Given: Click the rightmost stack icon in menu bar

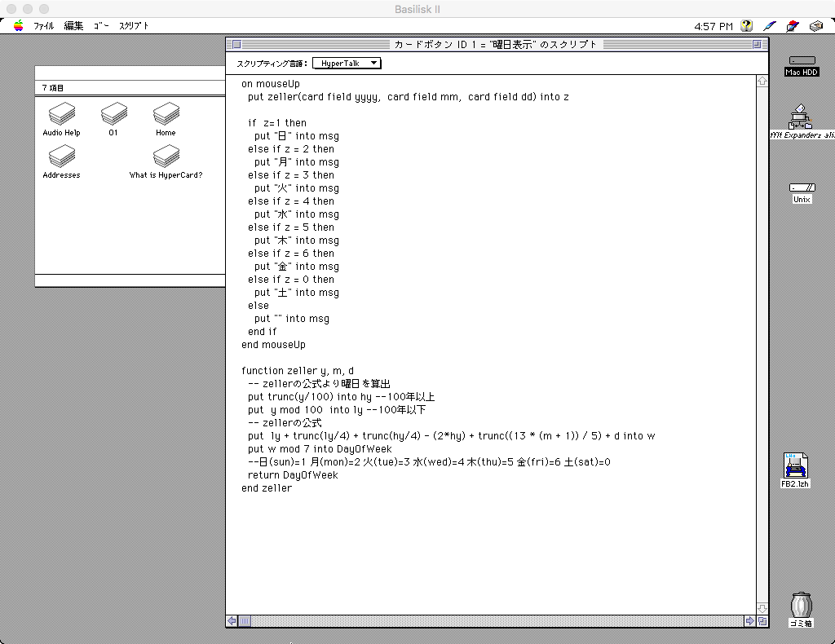Looking at the screenshot, I should (x=815, y=25).
